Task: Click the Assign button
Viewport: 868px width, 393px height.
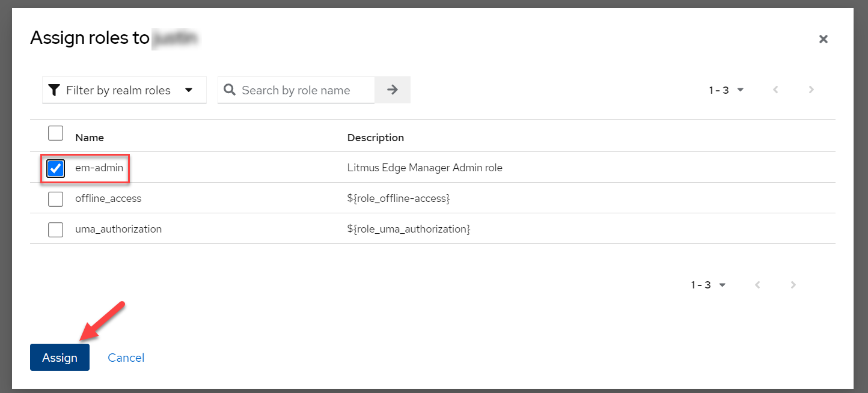Action: coord(60,357)
